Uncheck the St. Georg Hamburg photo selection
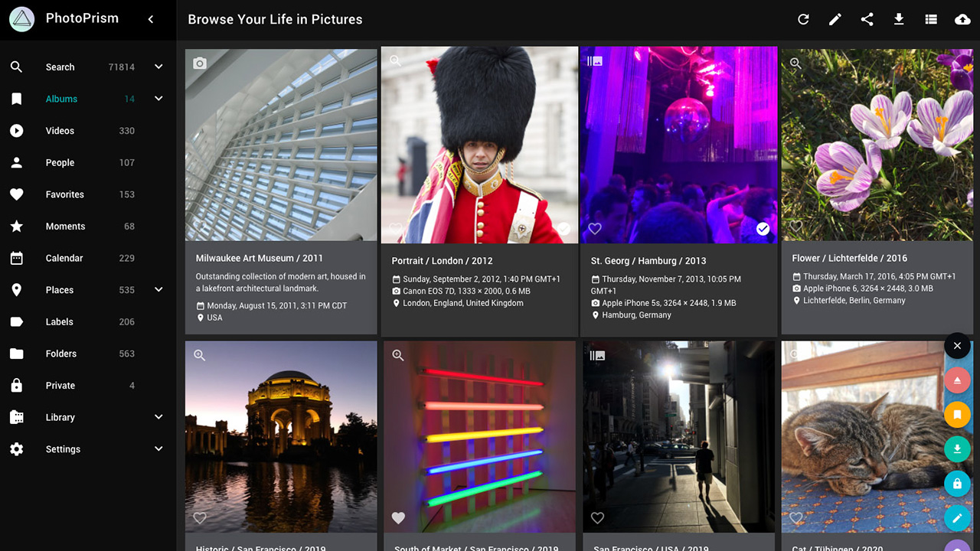Image resolution: width=980 pixels, height=551 pixels. pos(763,229)
